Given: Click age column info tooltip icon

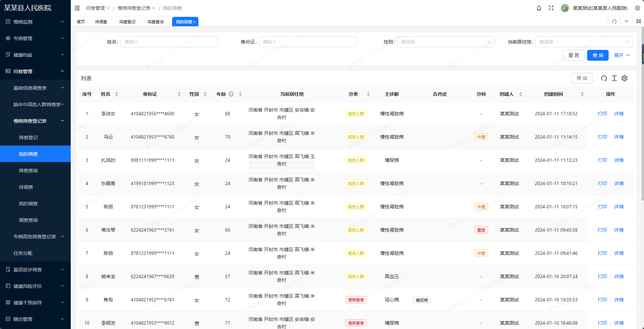Looking at the screenshot, I should coord(231,94).
